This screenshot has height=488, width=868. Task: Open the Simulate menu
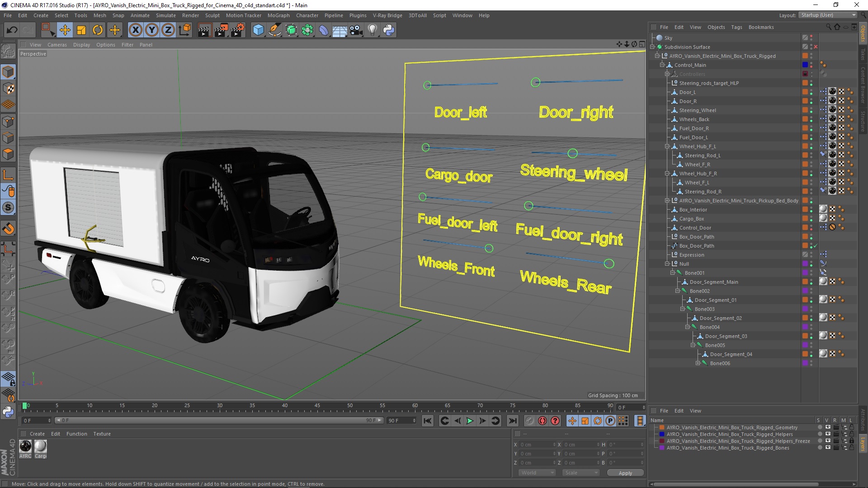coord(165,15)
